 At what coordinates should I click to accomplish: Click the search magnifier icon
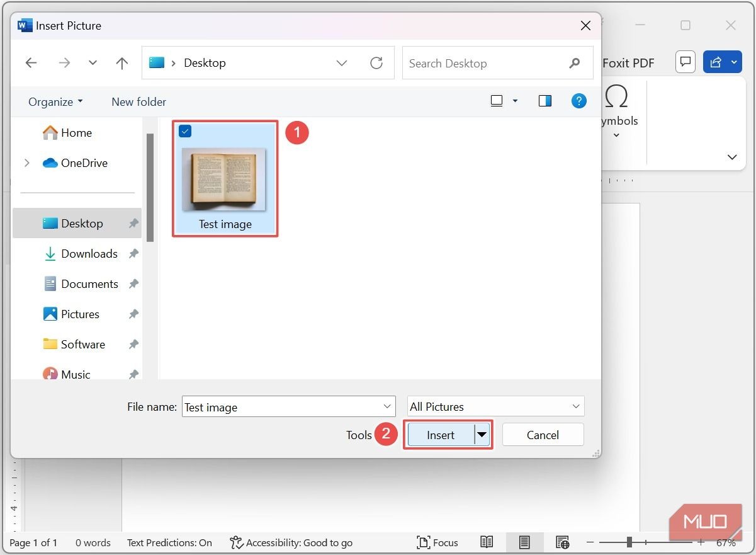[574, 63]
